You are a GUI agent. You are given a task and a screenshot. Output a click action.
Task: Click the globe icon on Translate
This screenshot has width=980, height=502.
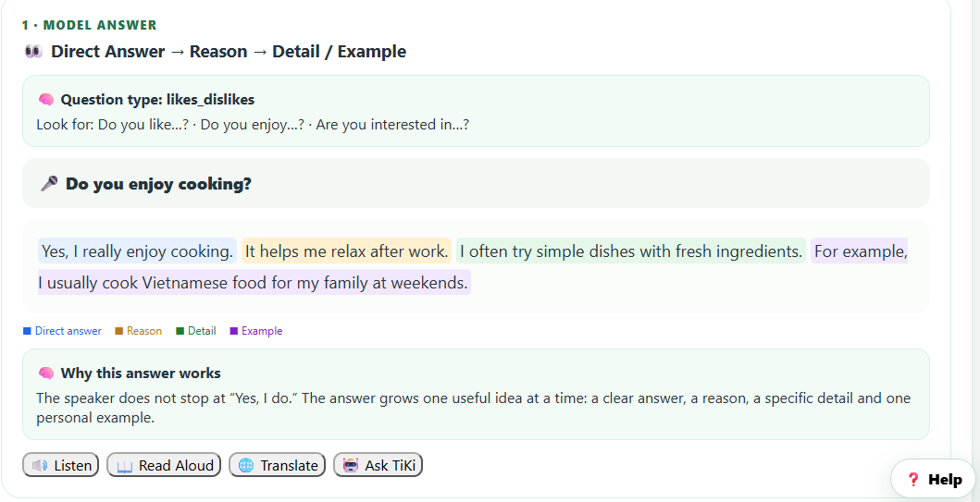tap(246, 466)
